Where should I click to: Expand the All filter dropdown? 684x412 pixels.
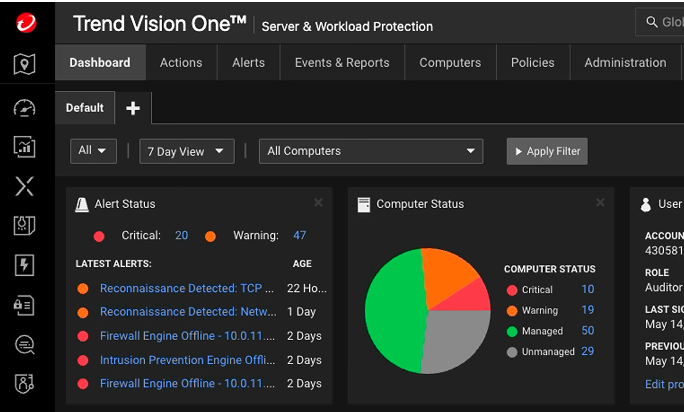pyautogui.click(x=93, y=151)
